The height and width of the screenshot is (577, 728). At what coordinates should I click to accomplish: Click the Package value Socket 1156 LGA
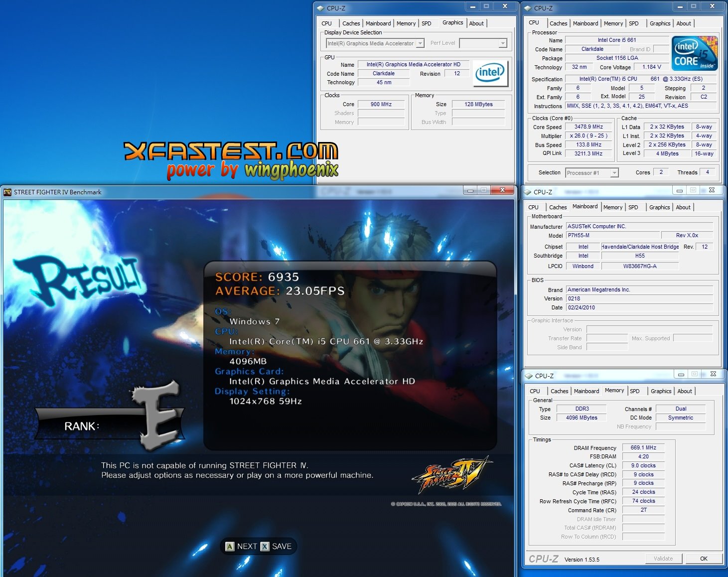[x=617, y=58]
